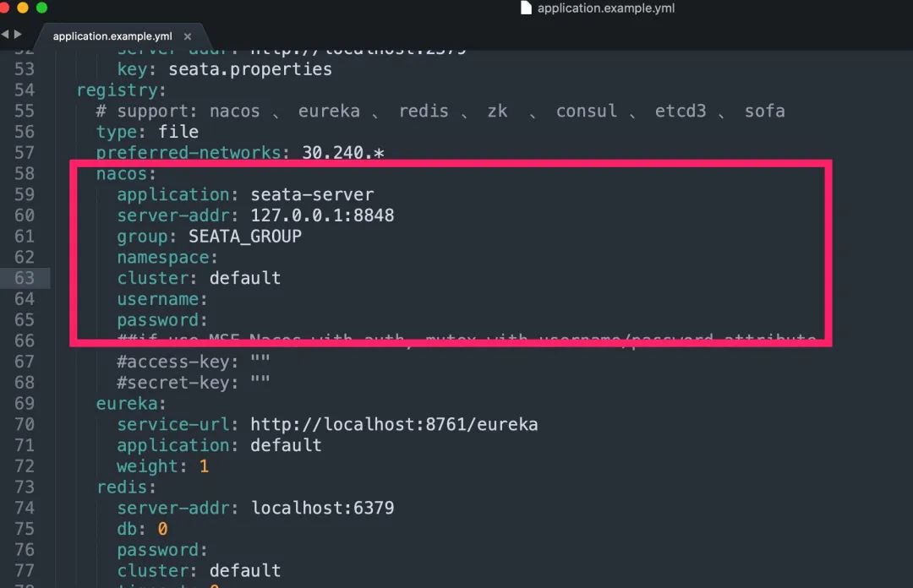The width and height of the screenshot is (913, 588).
Task: Click the green maximize window button
Action: [x=42, y=8]
